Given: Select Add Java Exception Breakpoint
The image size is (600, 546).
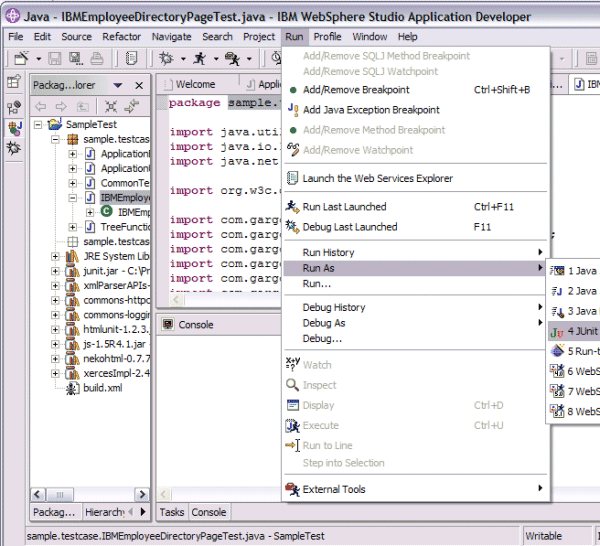Looking at the screenshot, I should tap(371, 110).
